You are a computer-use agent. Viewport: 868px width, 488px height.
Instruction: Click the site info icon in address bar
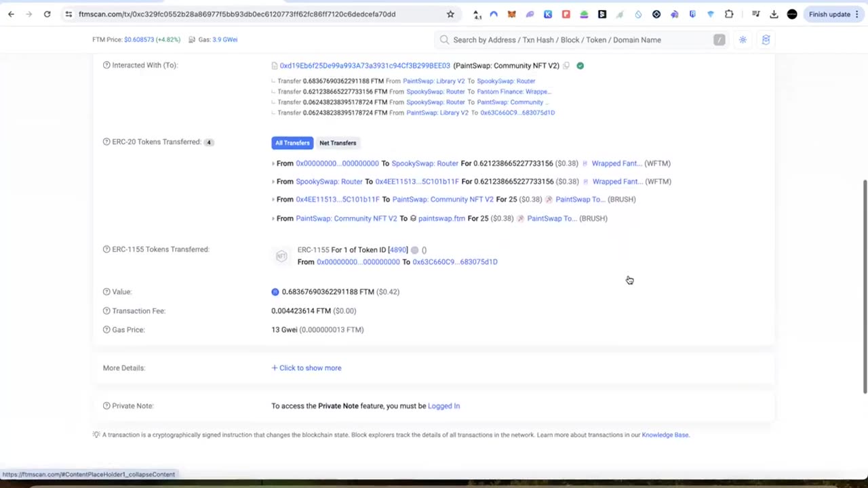coord(68,14)
